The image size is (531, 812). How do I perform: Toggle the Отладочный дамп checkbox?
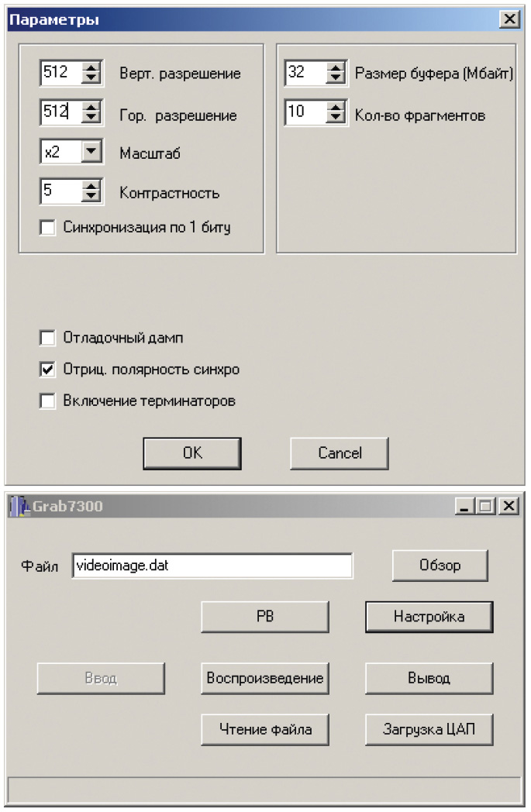point(47,338)
